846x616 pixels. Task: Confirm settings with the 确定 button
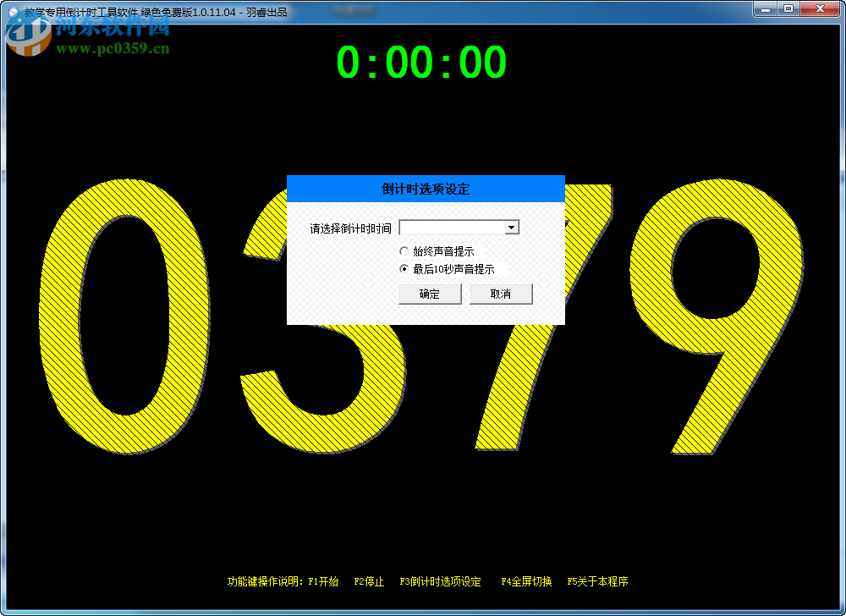point(429,294)
